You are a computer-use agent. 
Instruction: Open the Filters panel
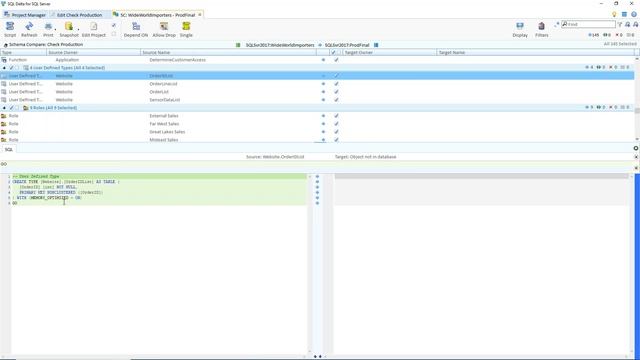pos(542,29)
